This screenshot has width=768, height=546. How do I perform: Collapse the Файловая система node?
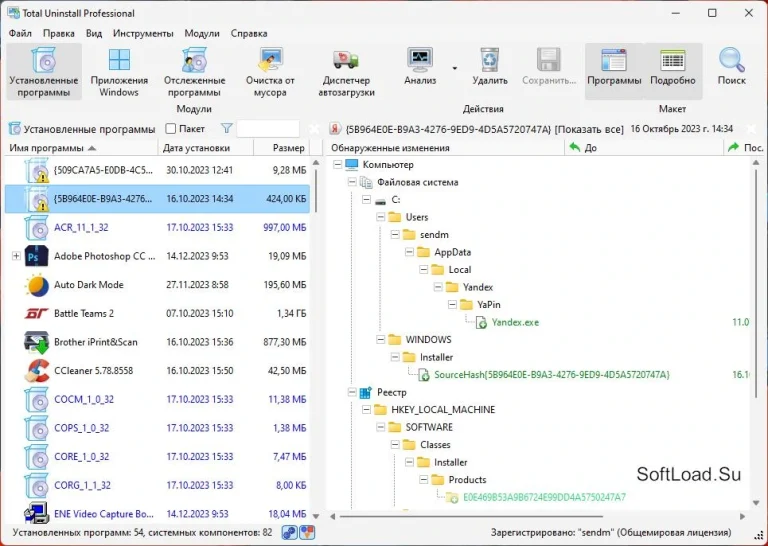tap(352, 182)
